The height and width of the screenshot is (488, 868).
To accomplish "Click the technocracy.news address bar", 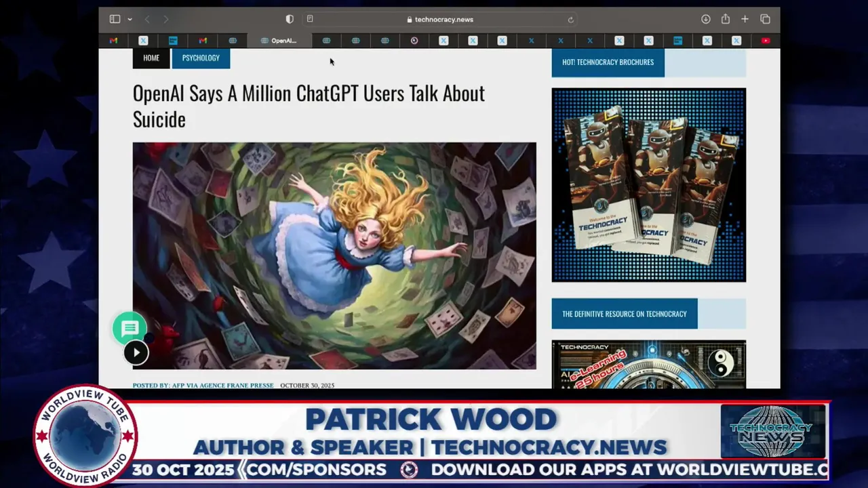I will pos(439,20).
